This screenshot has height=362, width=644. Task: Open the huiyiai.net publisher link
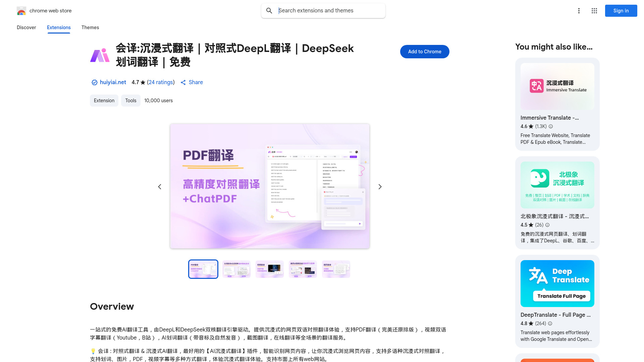113,82
